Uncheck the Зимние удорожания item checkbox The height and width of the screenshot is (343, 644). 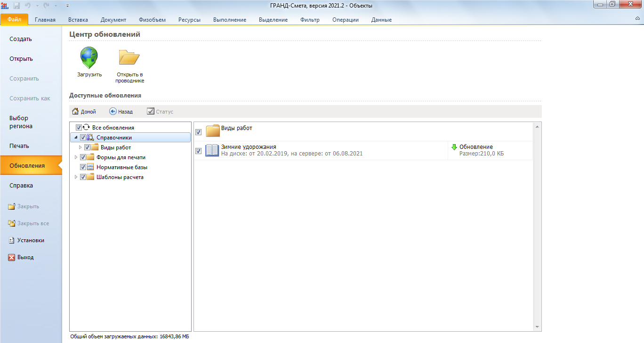point(199,151)
